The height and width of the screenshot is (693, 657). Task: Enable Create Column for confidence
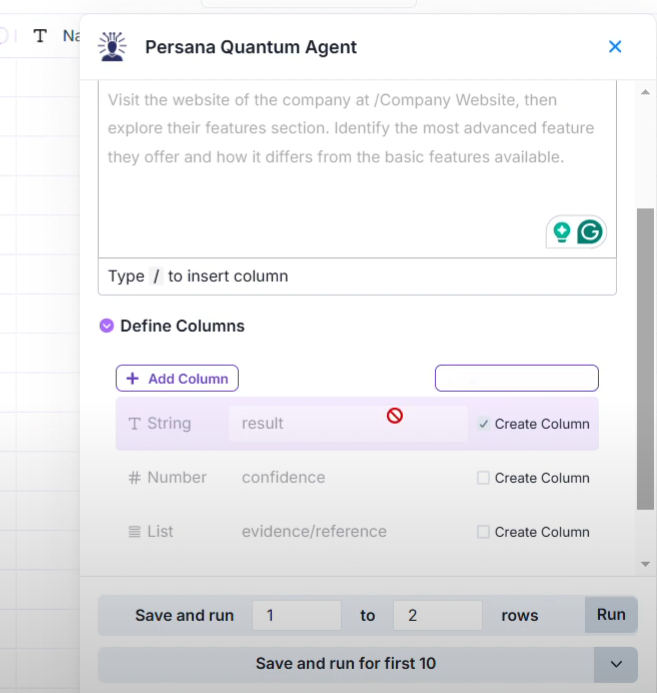(484, 478)
